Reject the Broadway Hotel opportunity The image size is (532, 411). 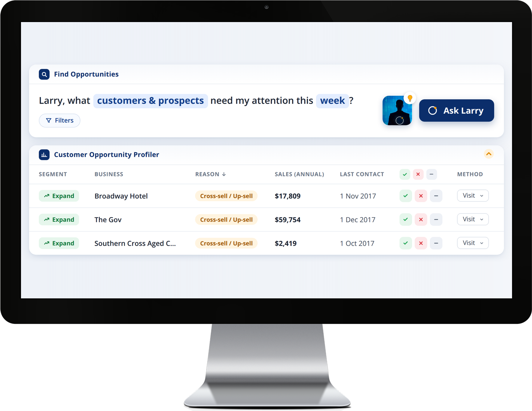point(421,196)
